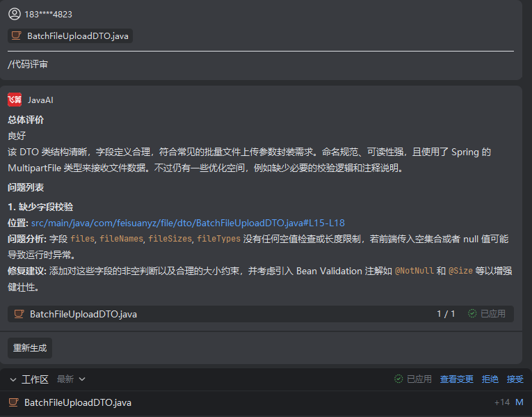Image resolution: width=532 pixels, height=417 pixels.
Task: Click the +14 added lines indicator
Action: point(501,402)
